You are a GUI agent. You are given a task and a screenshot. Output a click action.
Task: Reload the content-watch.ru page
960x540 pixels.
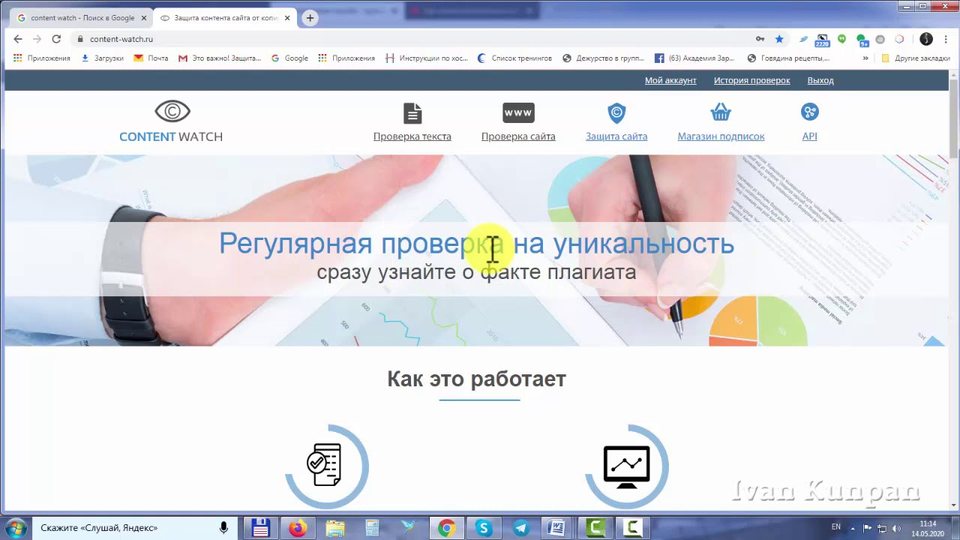coord(56,39)
